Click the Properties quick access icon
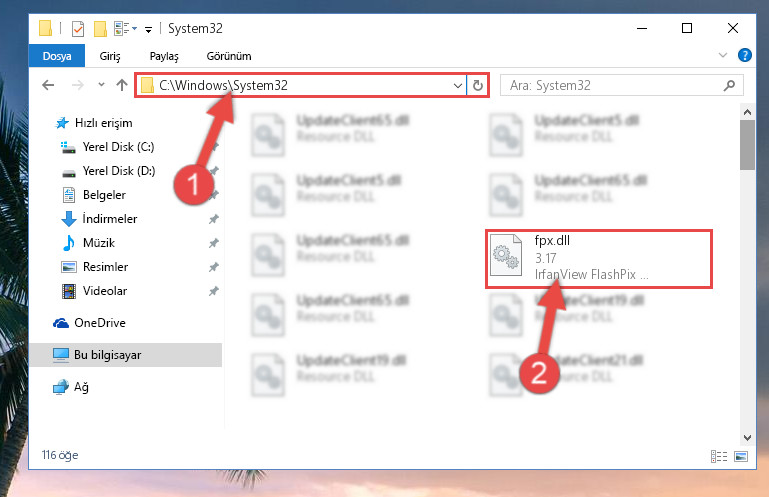769x497 pixels. click(x=77, y=28)
